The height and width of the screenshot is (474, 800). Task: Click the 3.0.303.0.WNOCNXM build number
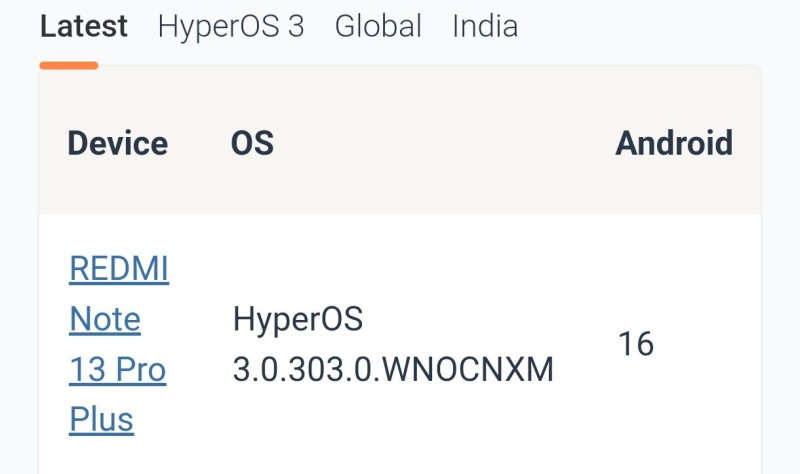point(393,370)
